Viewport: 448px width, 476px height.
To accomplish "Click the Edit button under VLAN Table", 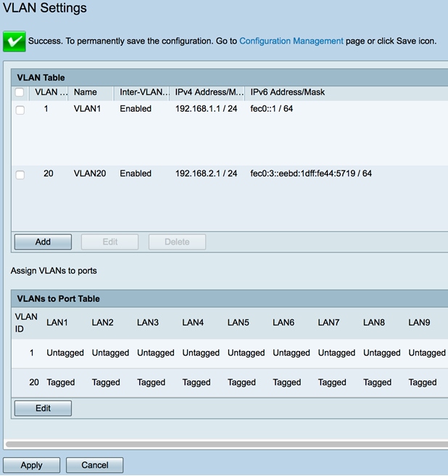I will 109,242.
